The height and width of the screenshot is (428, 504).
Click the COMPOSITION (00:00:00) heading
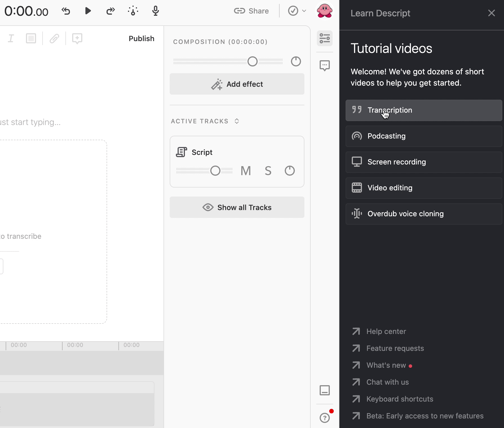(220, 42)
